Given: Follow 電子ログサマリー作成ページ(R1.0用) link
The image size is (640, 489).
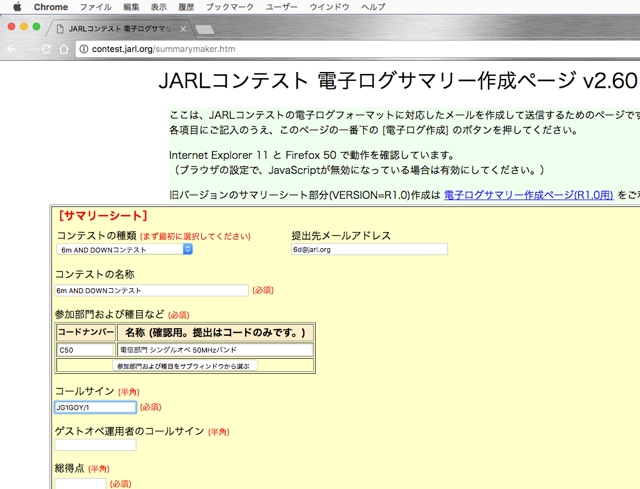Looking at the screenshot, I should 528,195.
